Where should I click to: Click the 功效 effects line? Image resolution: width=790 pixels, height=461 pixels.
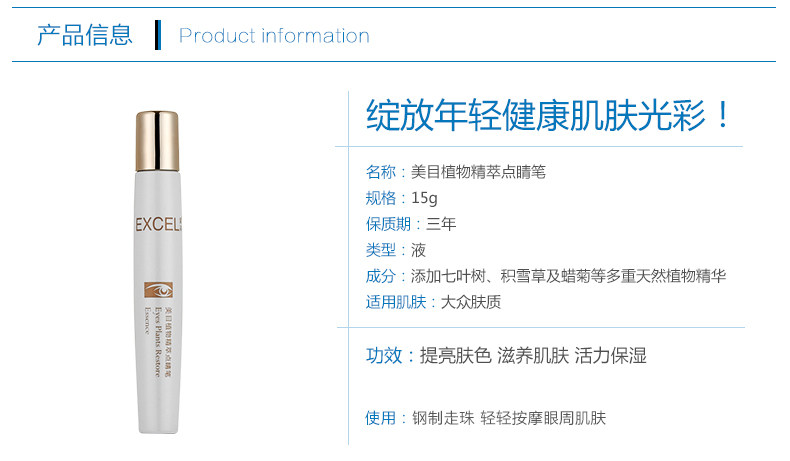[506, 356]
